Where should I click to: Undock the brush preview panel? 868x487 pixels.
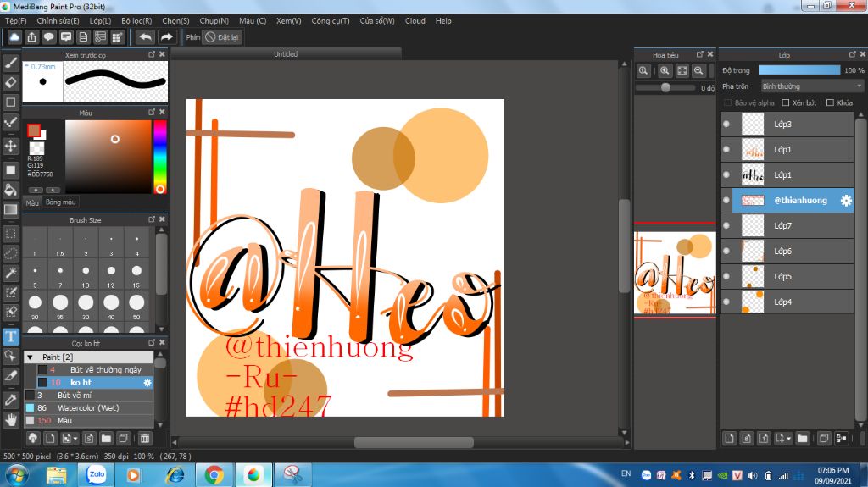pyautogui.click(x=152, y=54)
